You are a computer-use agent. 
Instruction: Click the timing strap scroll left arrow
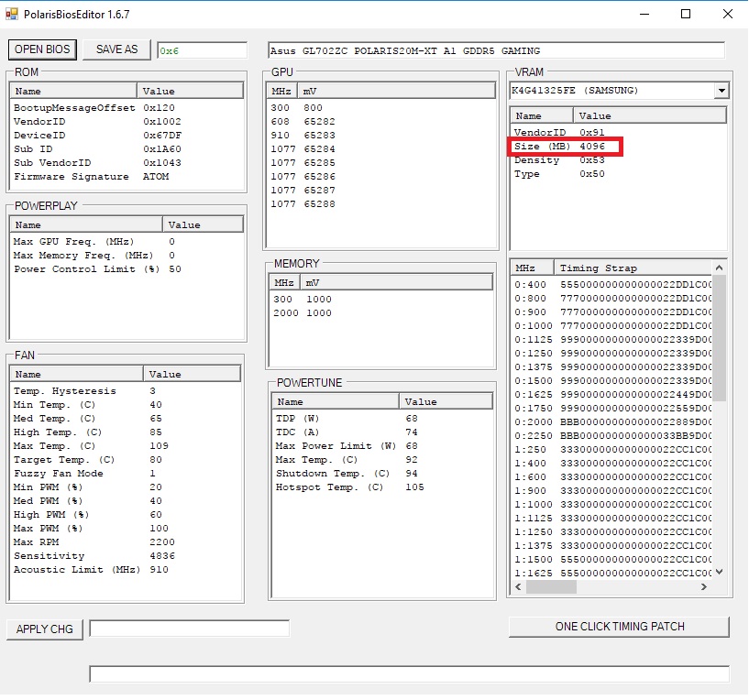[x=518, y=586]
